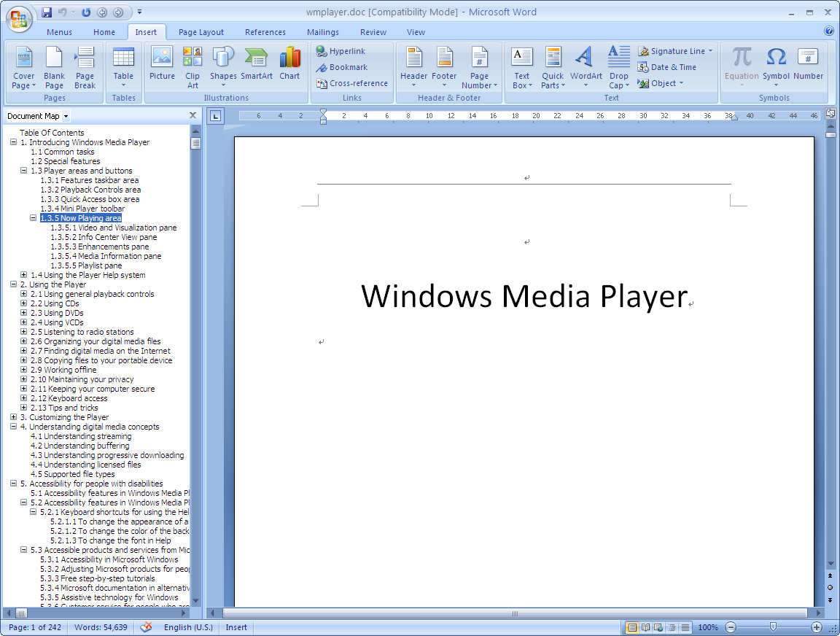Switch to the Page Layout tab
The image size is (840, 636).
click(201, 32)
